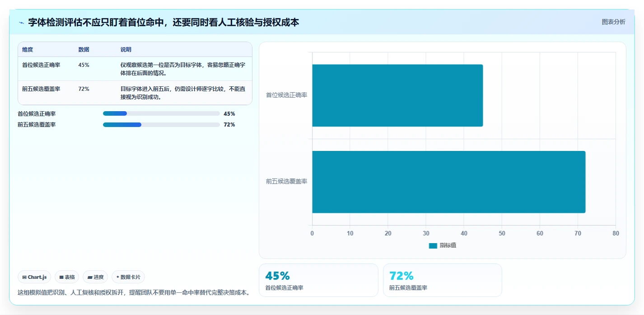Select the 数据卡片 tag chip
The image size is (644, 315).
[x=128, y=277]
